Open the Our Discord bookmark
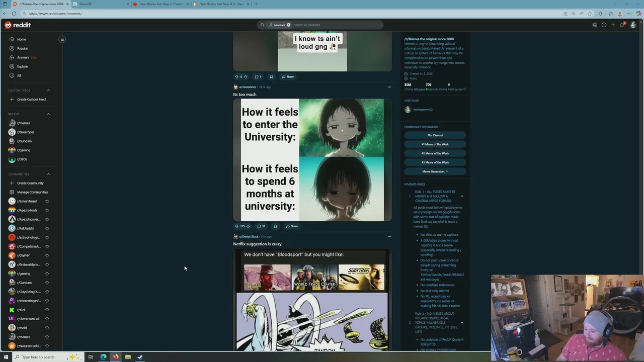Image resolution: width=644 pixels, height=362 pixels. pyautogui.click(x=435, y=135)
